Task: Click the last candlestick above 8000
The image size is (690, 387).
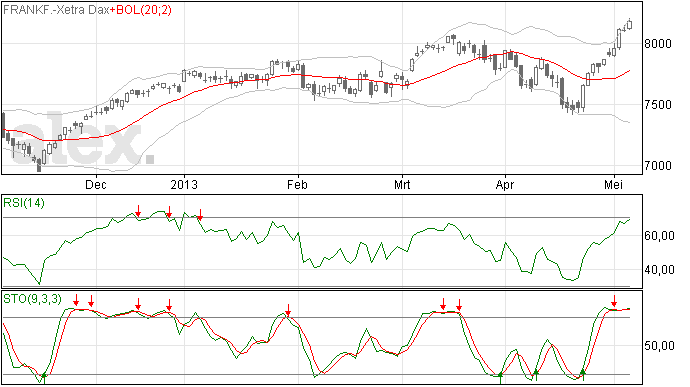Action: 630,24
